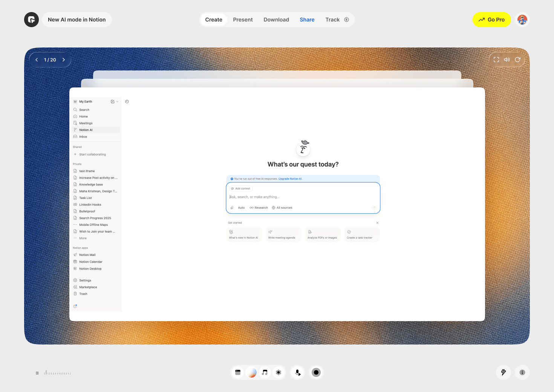Open 'Maha Krishnan, Design T...' page

[x=96, y=191]
